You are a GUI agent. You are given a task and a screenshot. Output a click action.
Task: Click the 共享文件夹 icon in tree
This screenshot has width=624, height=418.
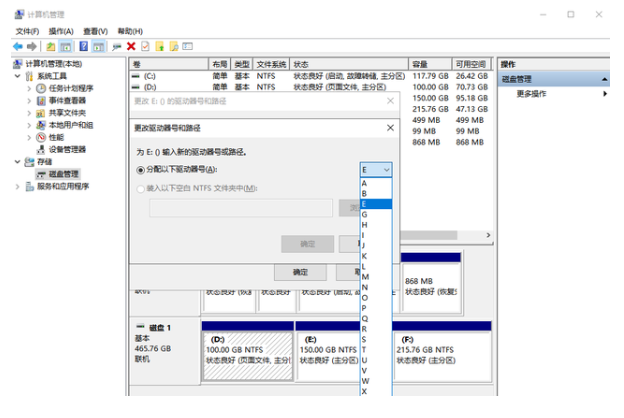[x=41, y=113]
